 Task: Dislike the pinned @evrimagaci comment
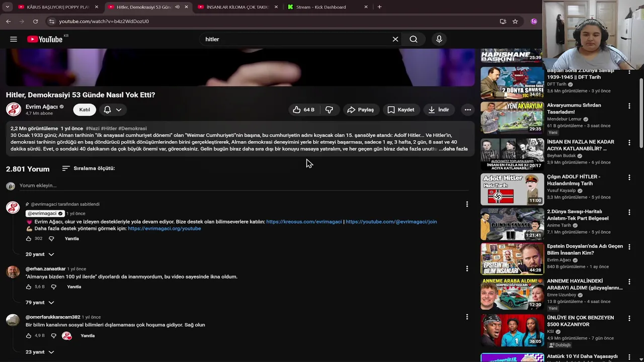coord(51,239)
